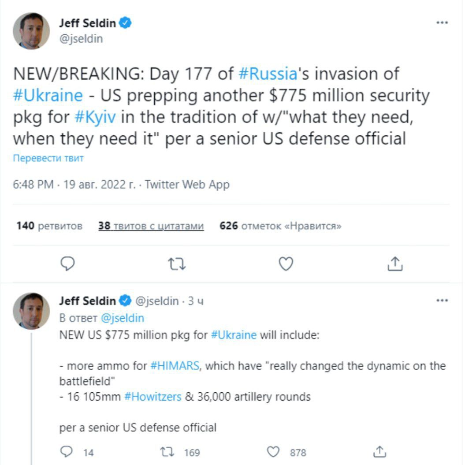Open the @jseldin mention in 'В ответ'
This screenshot has width=476, height=465.
pos(123,318)
